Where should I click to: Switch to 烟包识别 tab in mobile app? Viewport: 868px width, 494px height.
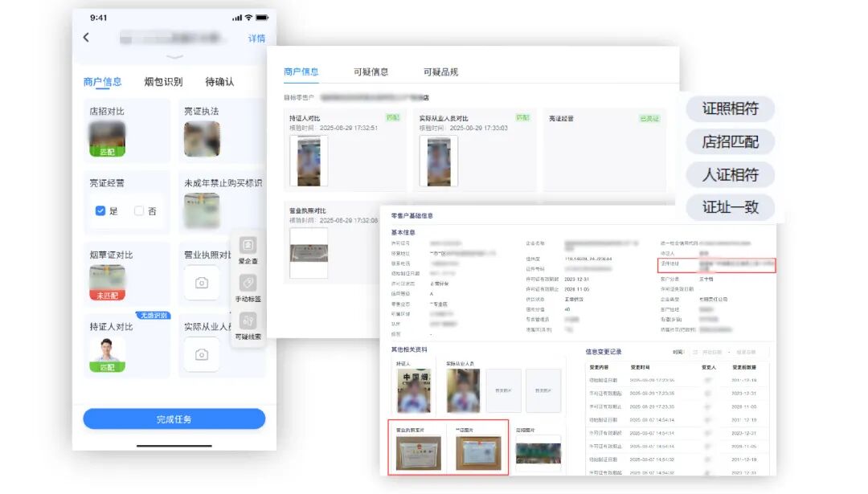tap(163, 82)
